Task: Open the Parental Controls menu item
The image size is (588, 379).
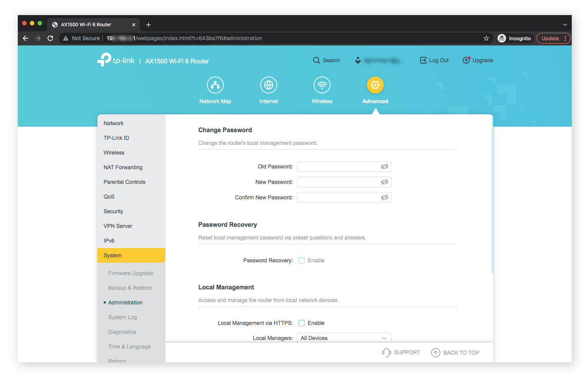Action: pyautogui.click(x=124, y=182)
